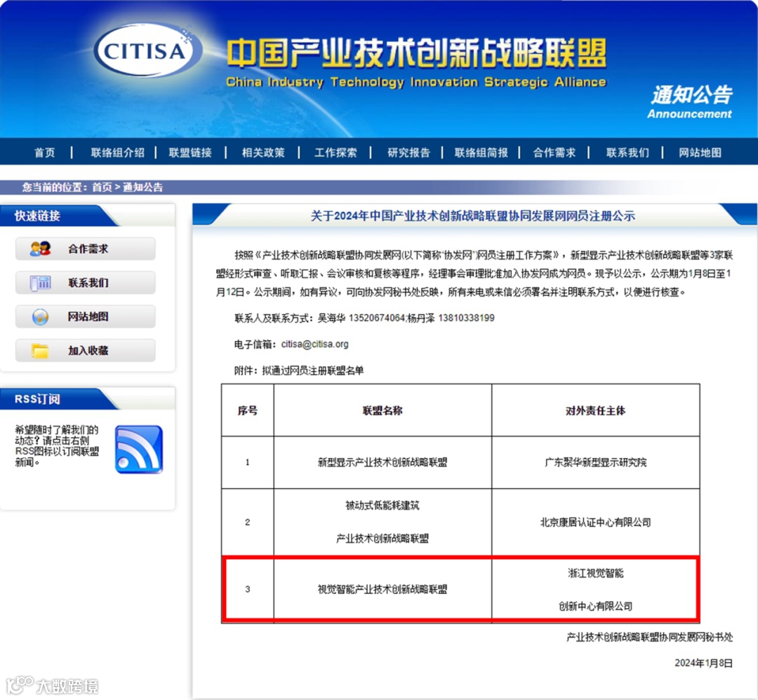
Task: Select 联络组简报 in the navigation bar
Action: 481,153
